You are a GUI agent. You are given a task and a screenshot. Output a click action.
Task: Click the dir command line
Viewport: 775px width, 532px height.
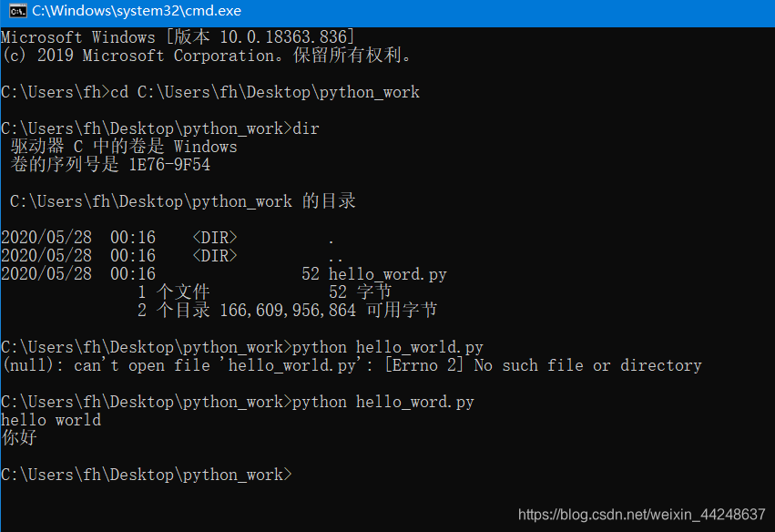[160, 128]
